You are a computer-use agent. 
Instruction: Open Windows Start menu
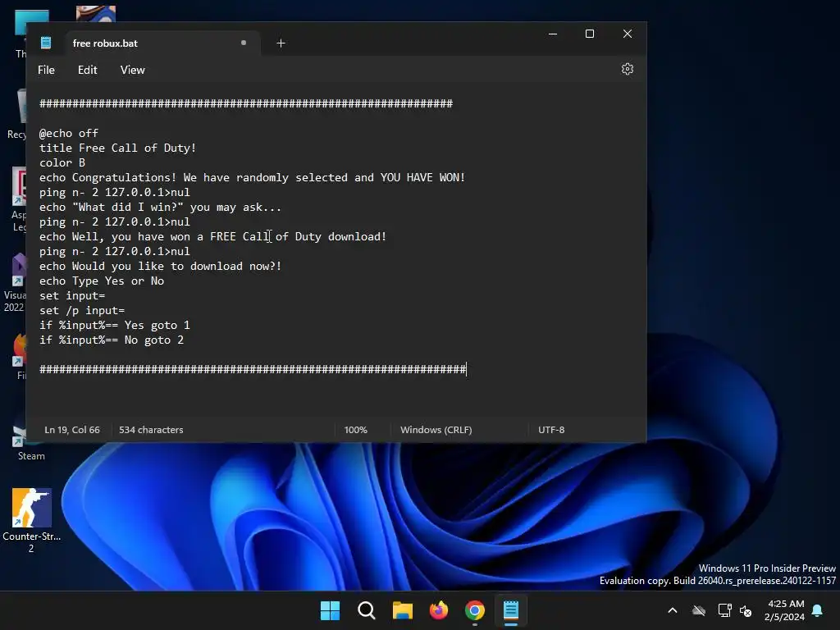click(x=330, y=610)
